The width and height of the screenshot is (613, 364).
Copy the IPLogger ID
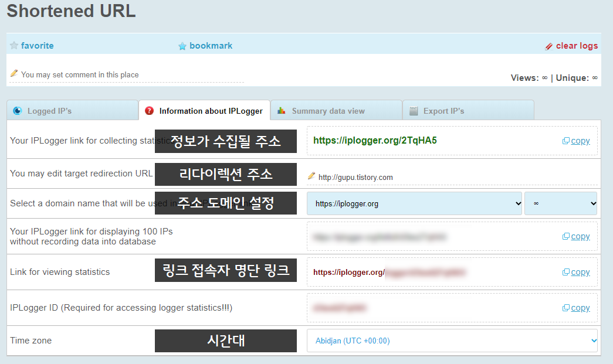pos(580,308)
